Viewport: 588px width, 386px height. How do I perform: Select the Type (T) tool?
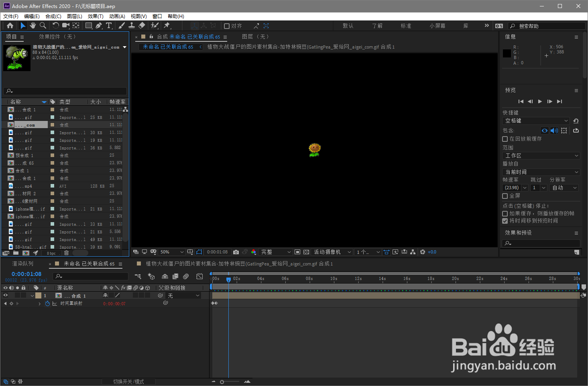coord(109,26)
